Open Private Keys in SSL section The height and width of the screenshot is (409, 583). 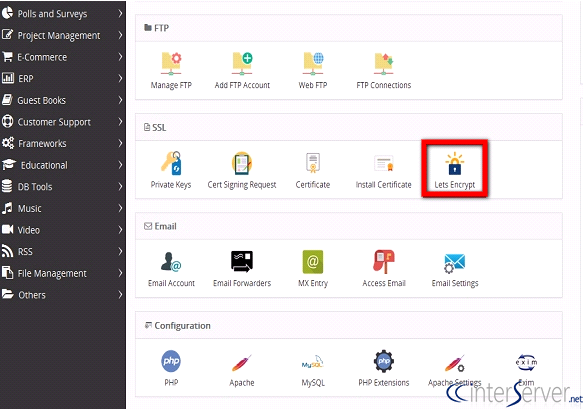click(x=171, y=163)
